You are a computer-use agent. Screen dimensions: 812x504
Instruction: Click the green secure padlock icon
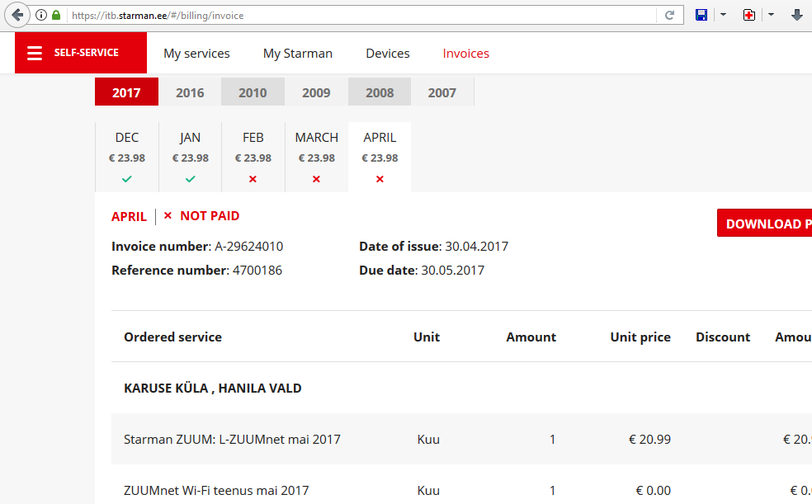[56, 15]
